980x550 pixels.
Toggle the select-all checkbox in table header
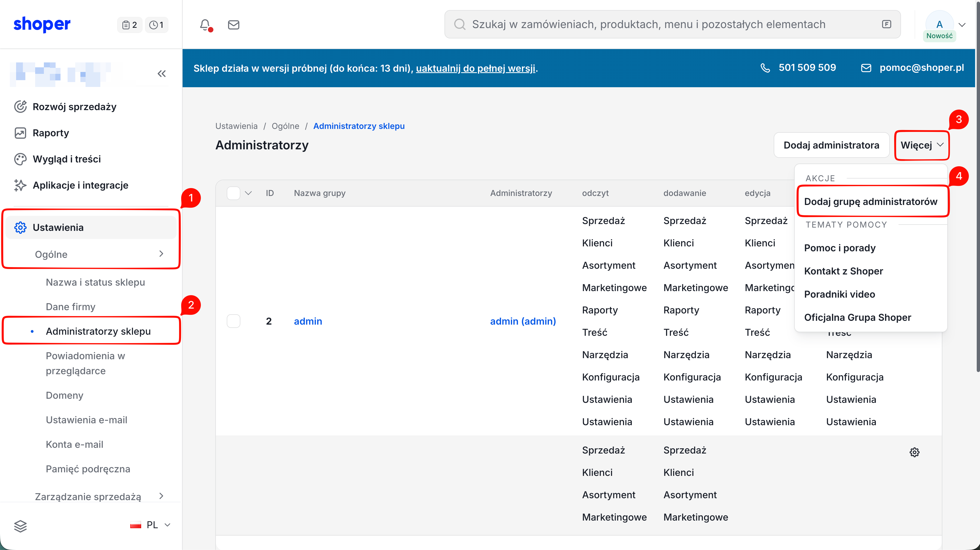click(x=233, y=193)
